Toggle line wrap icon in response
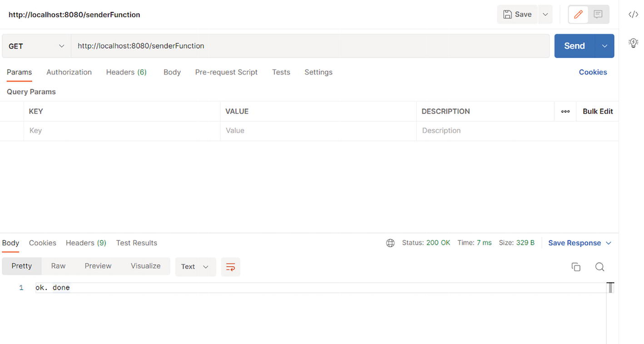Viewport: 644px width, 344px height. click(230, 267)
